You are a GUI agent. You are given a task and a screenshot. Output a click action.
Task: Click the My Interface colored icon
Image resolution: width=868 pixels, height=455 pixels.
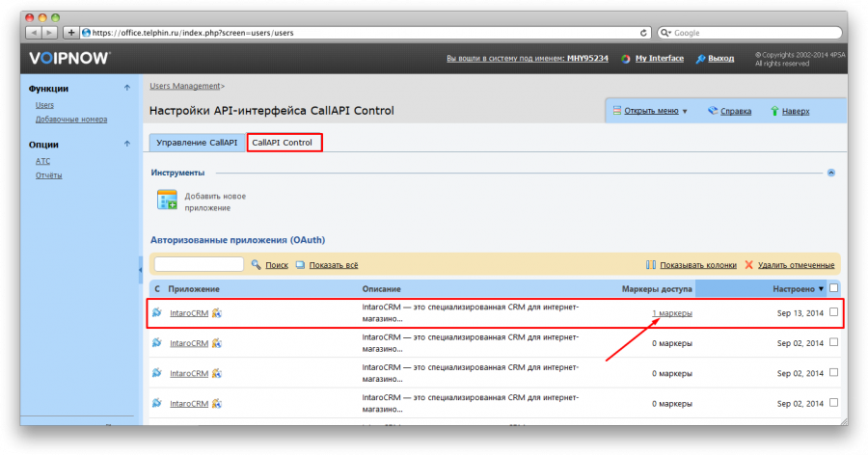point(626,59)
